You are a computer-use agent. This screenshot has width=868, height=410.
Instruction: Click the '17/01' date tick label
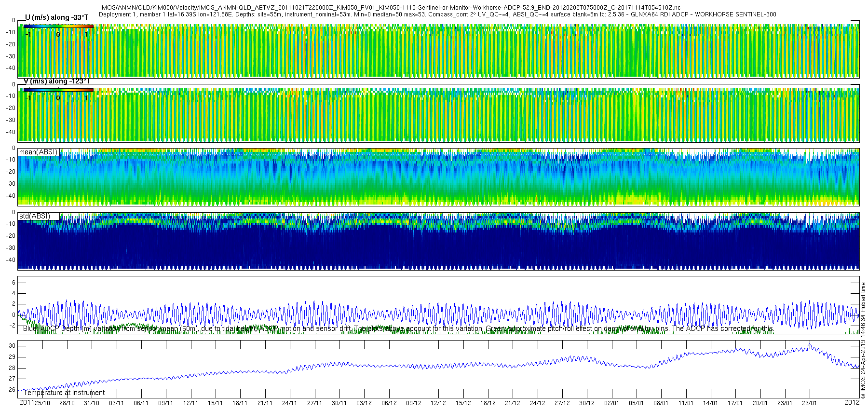735,403
